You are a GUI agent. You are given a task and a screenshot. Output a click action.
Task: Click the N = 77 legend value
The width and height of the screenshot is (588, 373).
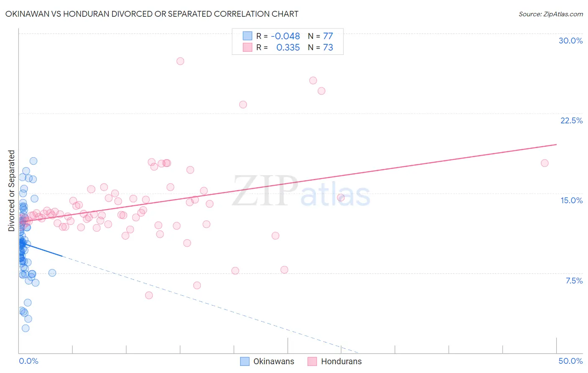320,36
